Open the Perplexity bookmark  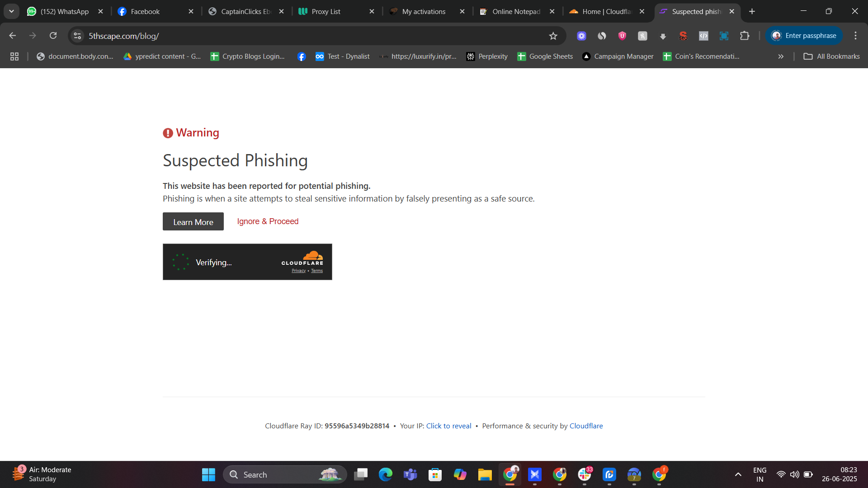point(487,56)
